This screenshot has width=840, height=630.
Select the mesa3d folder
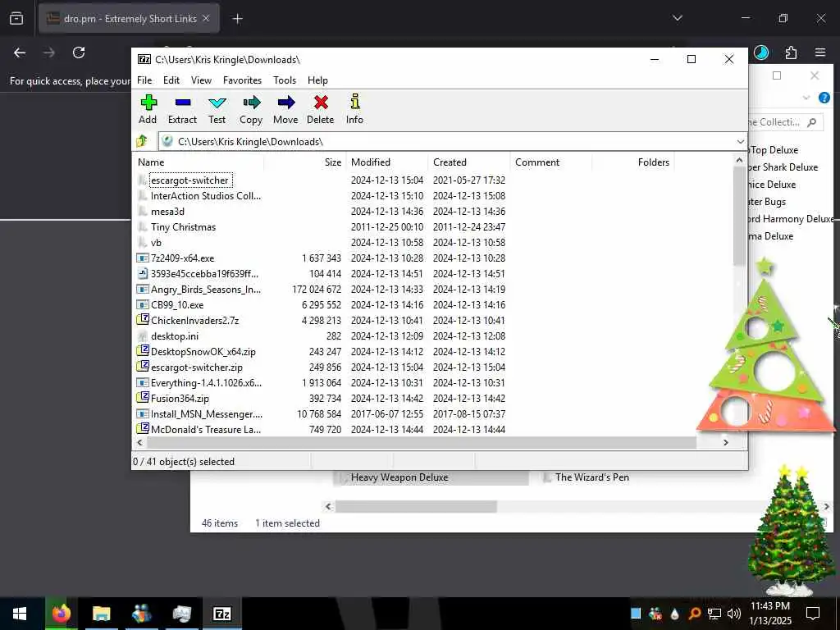coord(167,212)
